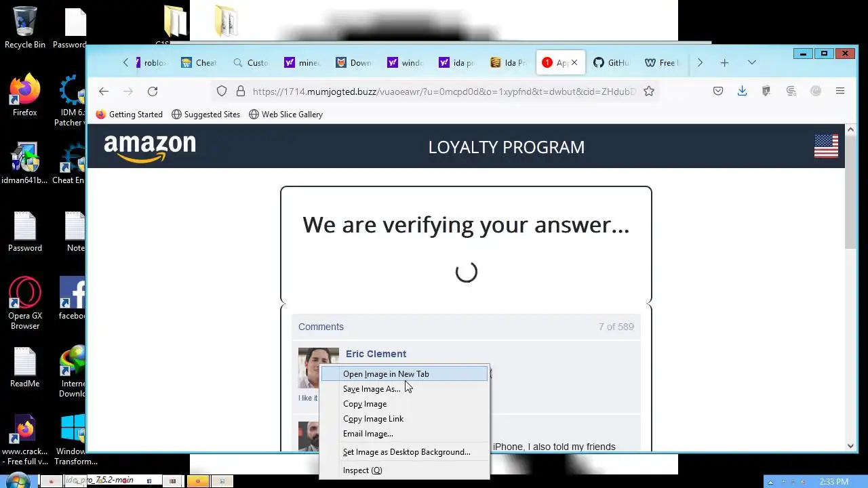Choose Open Image in New Tab

[x=404, y=374]
